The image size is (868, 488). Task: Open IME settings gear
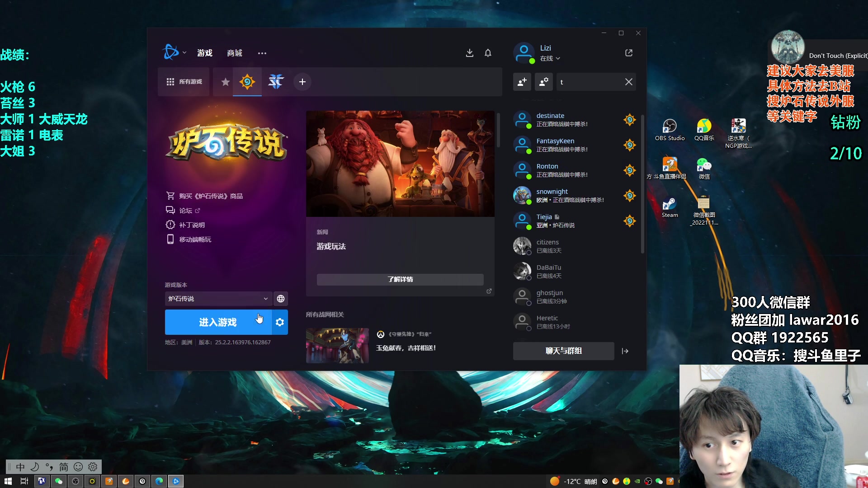[93, 467]
